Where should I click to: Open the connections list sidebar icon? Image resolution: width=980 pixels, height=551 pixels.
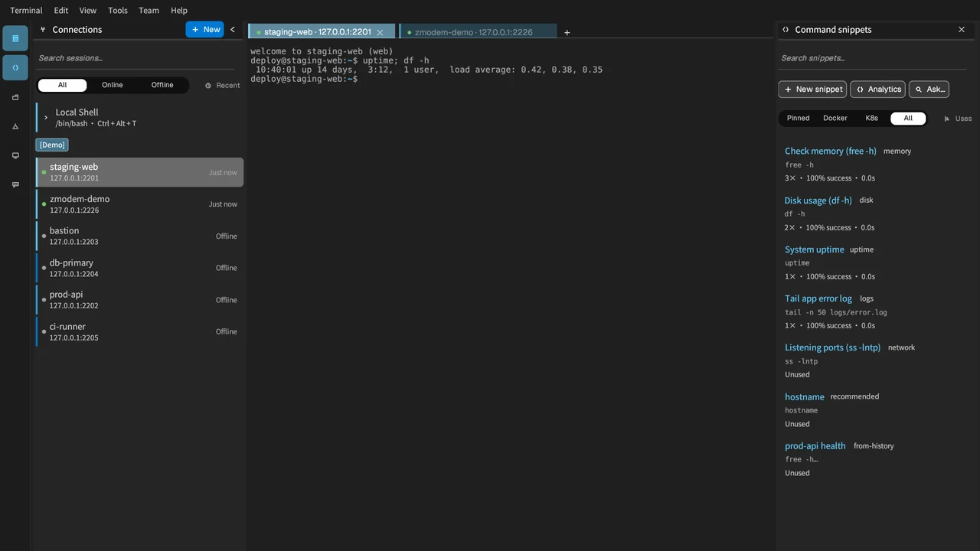pyautogui.click(x=15, y=38)
